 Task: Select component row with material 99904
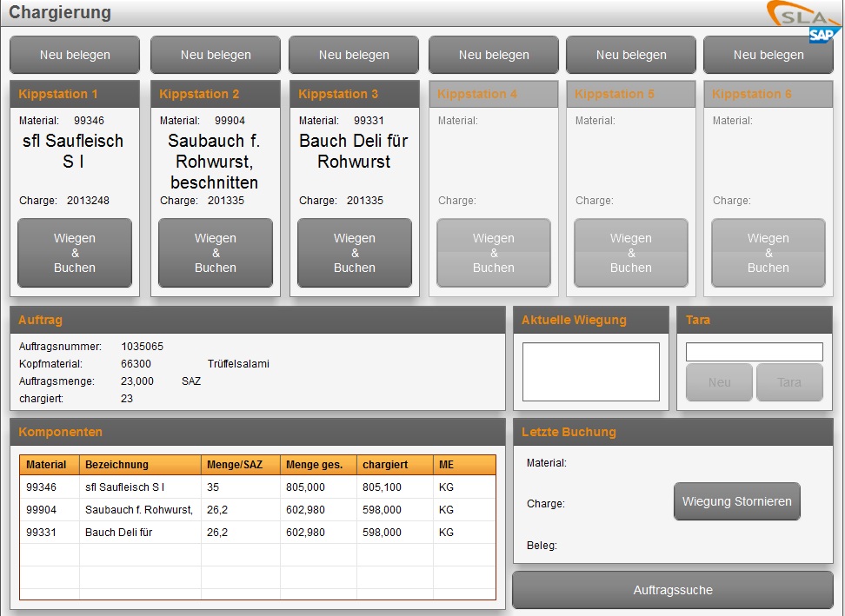pyautogui.click(x=257, y=510)
